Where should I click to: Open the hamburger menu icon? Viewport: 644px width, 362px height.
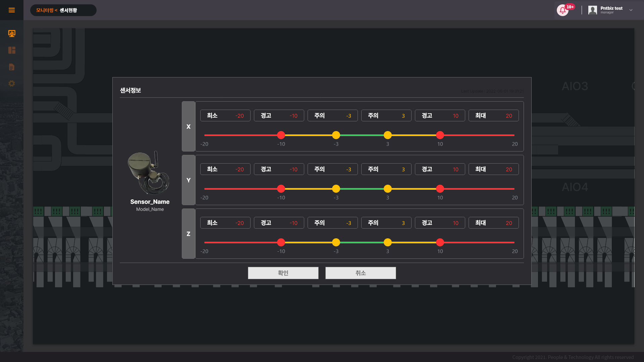(12, 10)
